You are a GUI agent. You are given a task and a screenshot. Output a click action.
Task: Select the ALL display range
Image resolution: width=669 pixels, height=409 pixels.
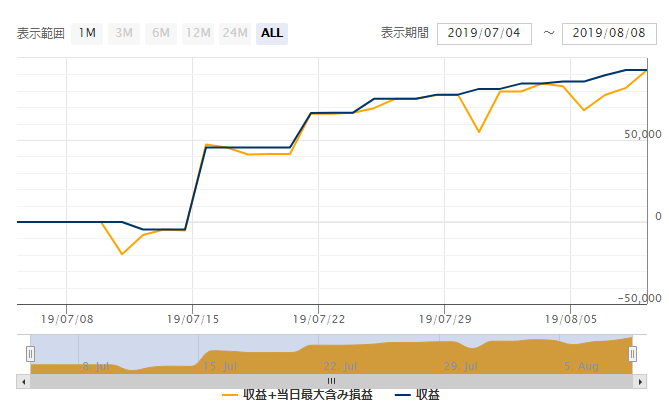coord(272,34)
